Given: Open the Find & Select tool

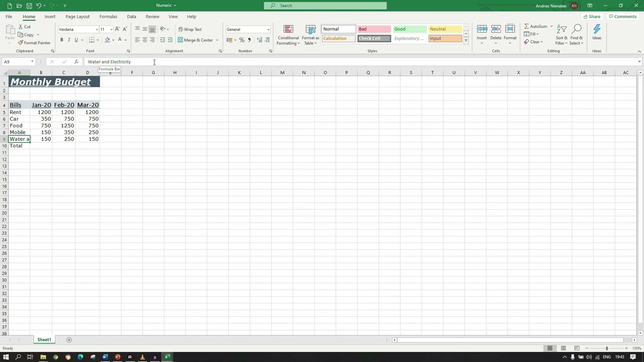Looking at the screenshot, I should pyautogui.click(x=577, y=34).
